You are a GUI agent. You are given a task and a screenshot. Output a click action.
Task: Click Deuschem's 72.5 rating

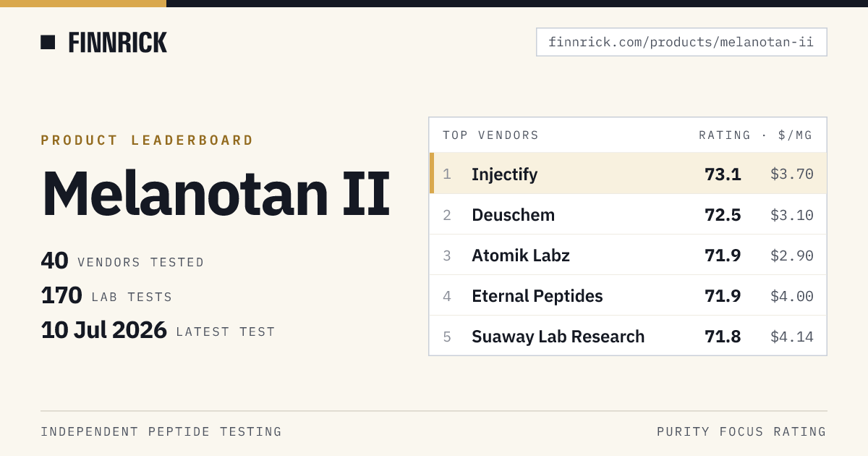point(723,215)
